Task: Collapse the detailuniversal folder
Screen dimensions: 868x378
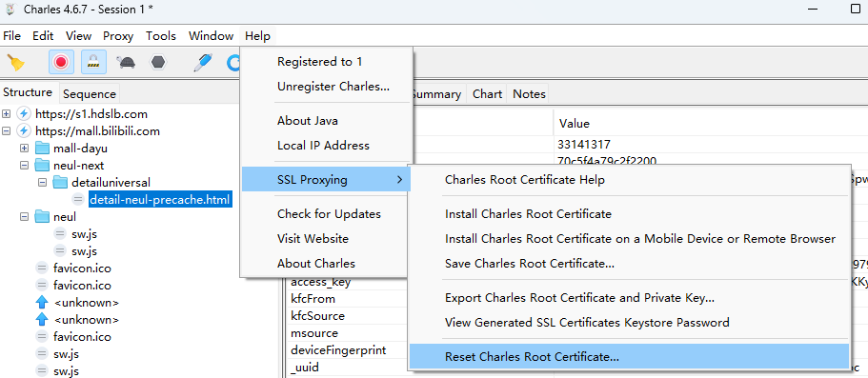Action: [43, 182]
